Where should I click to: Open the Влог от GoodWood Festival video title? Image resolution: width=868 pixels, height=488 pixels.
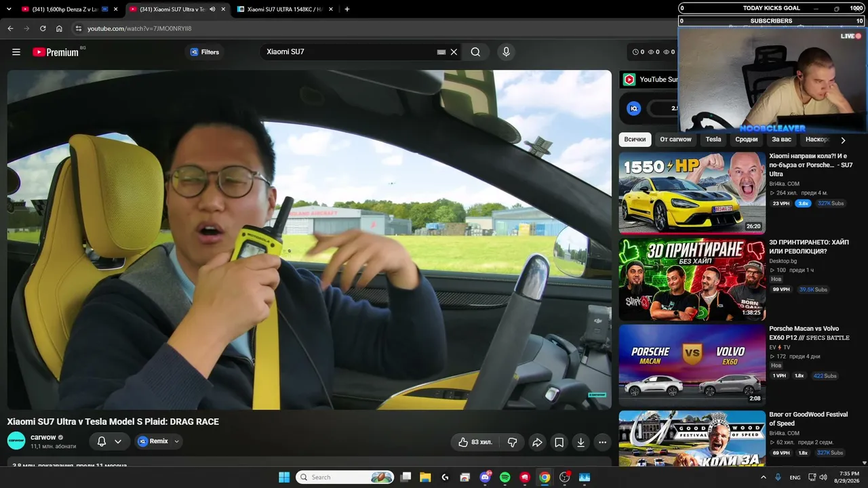[808, 419]
